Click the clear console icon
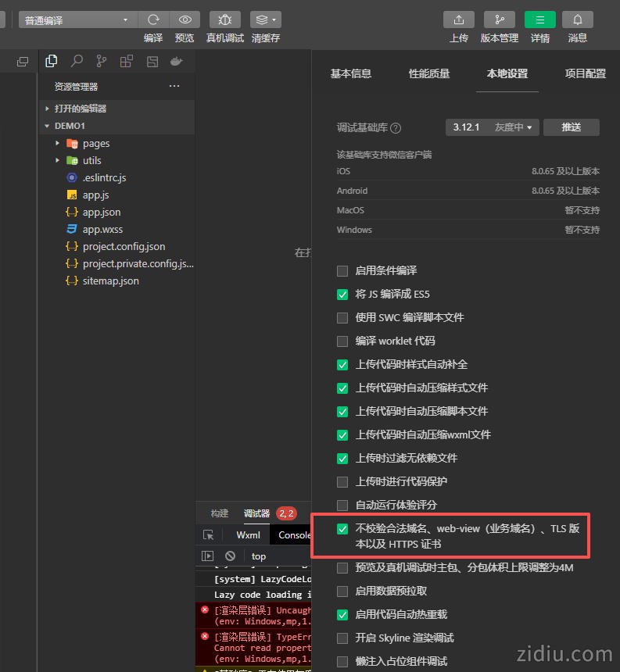Screen dimensions: 620x672 230,556
